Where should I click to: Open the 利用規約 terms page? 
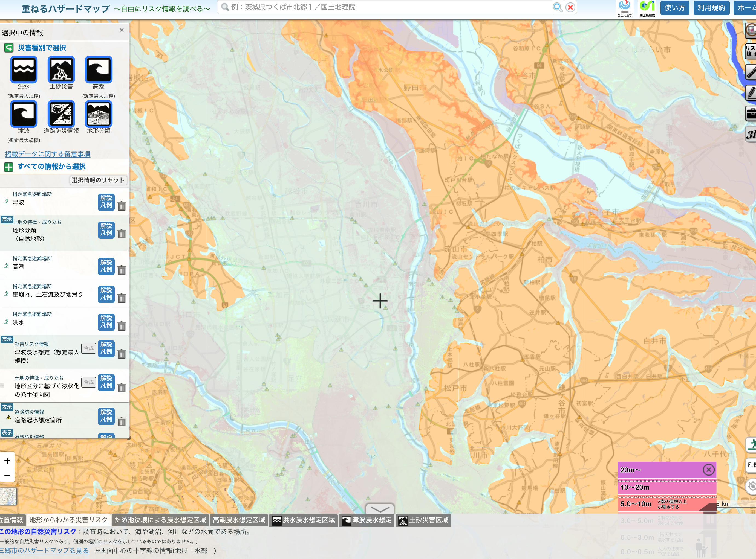point(711,8)
